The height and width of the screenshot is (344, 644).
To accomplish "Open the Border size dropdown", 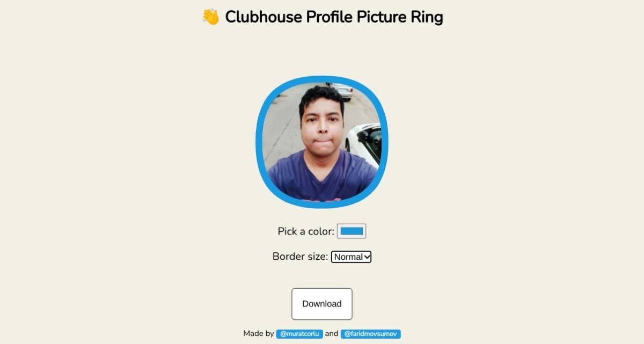I will [x=352, y=257].
